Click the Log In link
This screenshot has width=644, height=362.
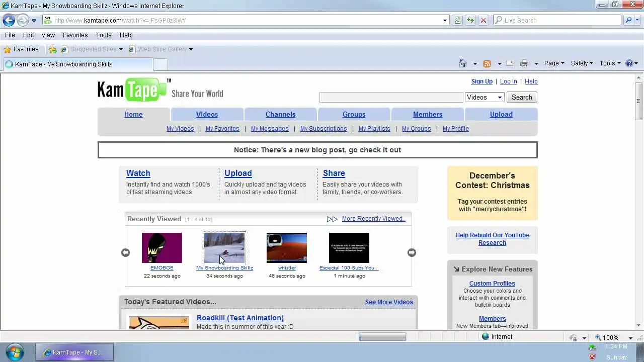[508, 81]
